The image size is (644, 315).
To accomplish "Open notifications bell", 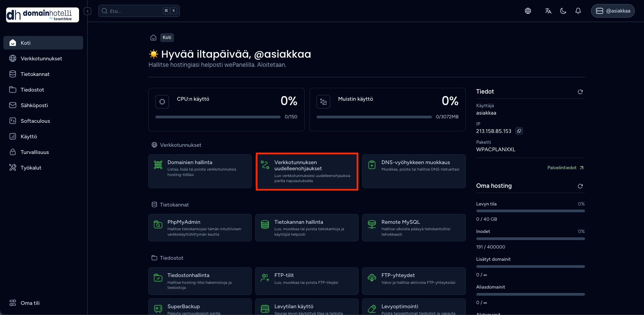I will click(x=578, y=11).
